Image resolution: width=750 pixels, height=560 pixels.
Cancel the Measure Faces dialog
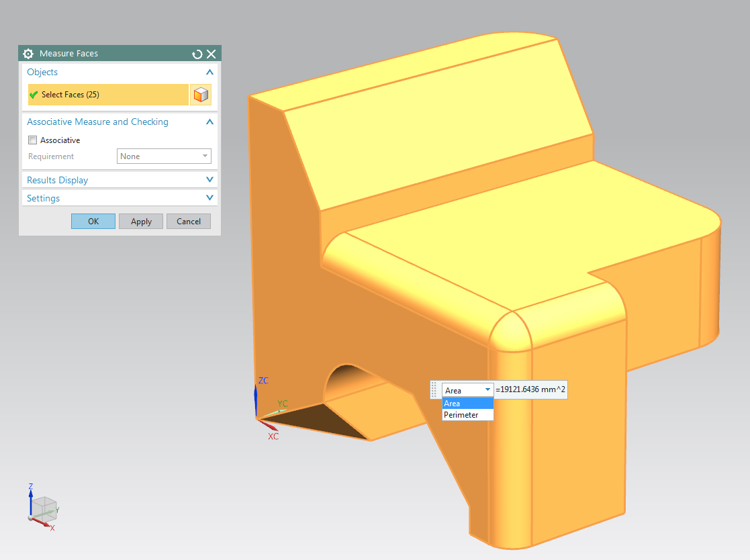(189, 222)
